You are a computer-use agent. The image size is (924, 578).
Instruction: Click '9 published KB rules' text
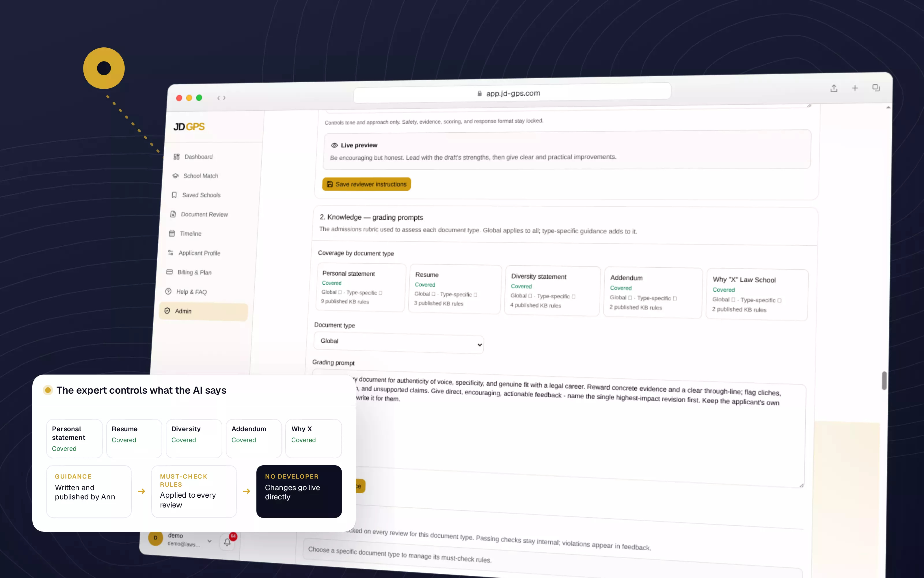[345, 302]
